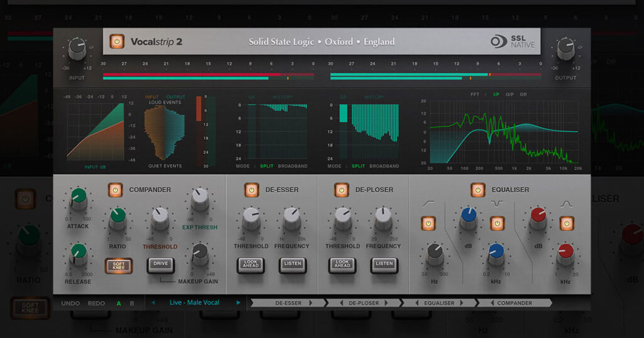Viewport: 644px width, 338px height.
Task: Click Undo in the bottom bar
Action: point(70,303)
